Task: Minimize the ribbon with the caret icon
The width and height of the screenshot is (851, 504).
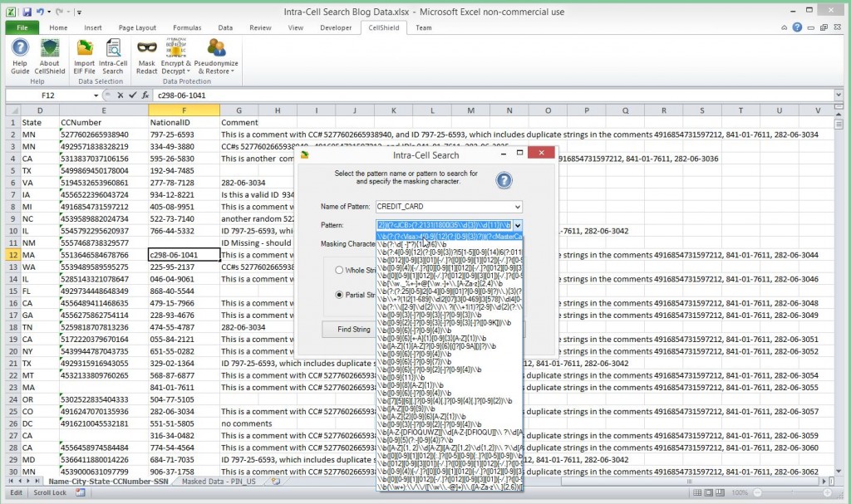Action: coord(784,27)
